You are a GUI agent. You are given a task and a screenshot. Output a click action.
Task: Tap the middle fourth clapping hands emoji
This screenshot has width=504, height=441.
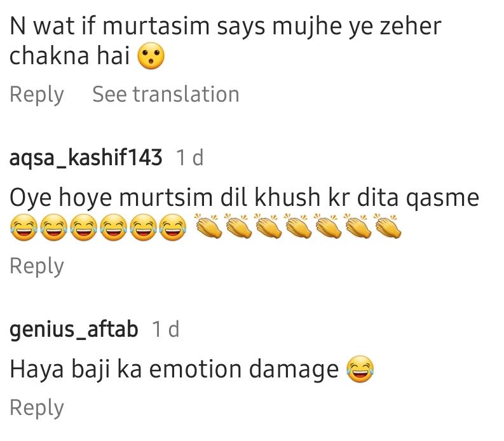[299, 226]
